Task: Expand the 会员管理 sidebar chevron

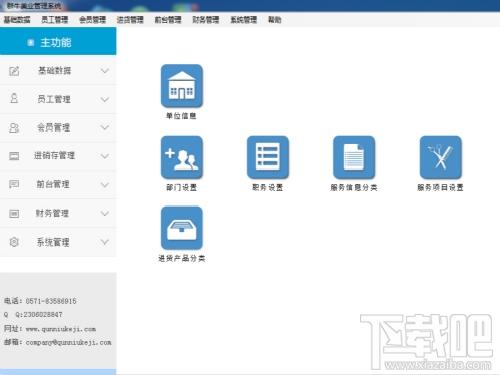Action: (105, 128)
